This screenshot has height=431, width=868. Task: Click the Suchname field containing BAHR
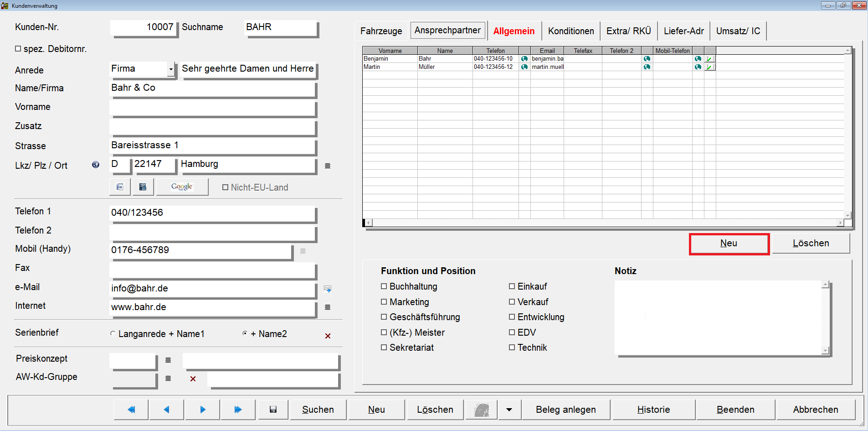(280, 27)
